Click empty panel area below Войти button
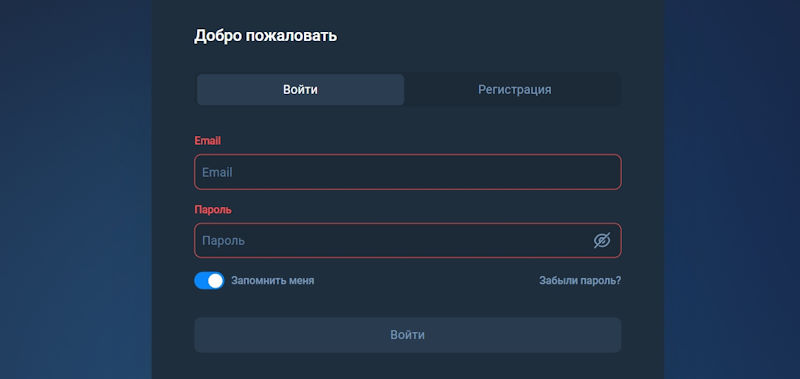Viewport: 800px width, 379px height. coord(408,366)
